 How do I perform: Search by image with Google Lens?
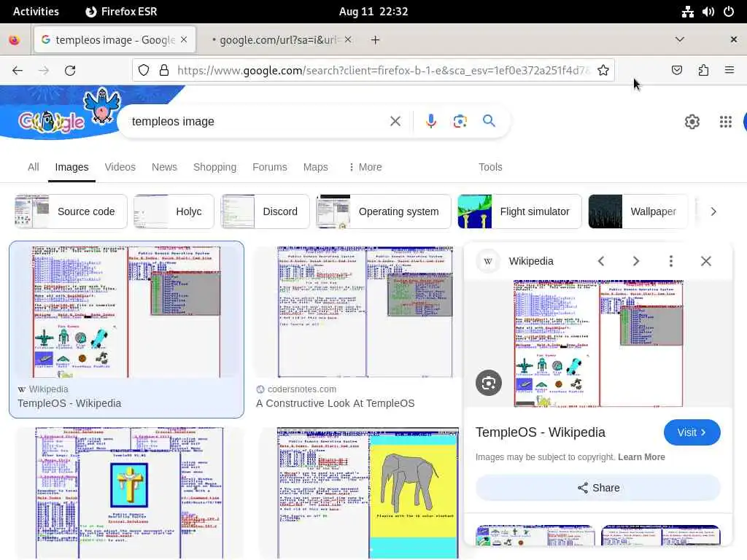point(460,122)
